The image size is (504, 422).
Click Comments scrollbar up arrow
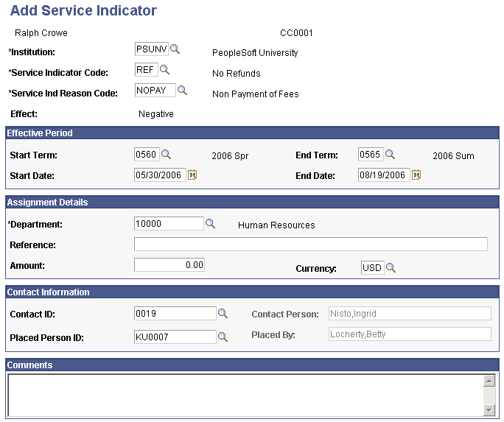click(489, 381)
